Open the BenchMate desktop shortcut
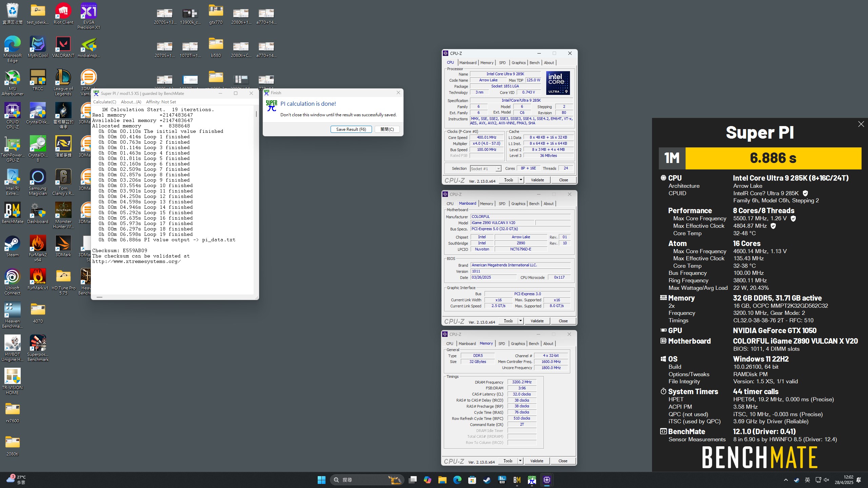Screen dimensions: 868x488 tap(13, 213)
